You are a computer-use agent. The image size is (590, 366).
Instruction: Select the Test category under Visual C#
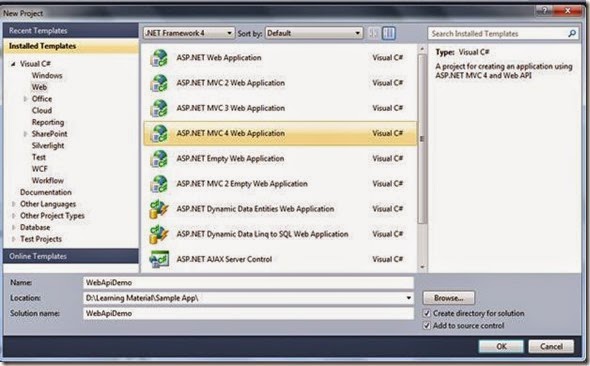39,157
